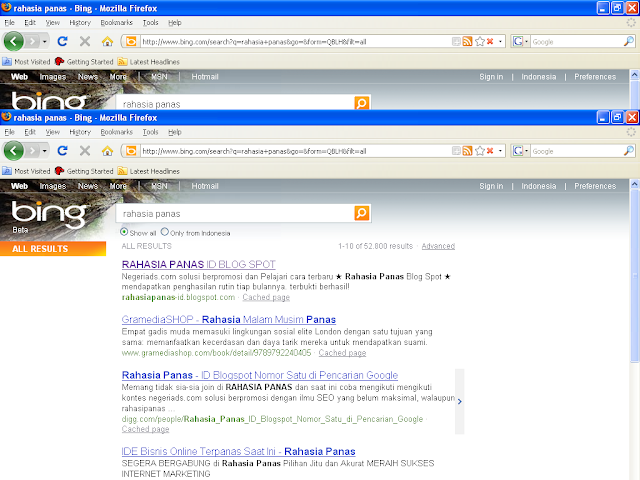The height and width of the screenshot is (480, 640).
Task: Click RSS feed icon in rear address bar
Action: point(467,42)
